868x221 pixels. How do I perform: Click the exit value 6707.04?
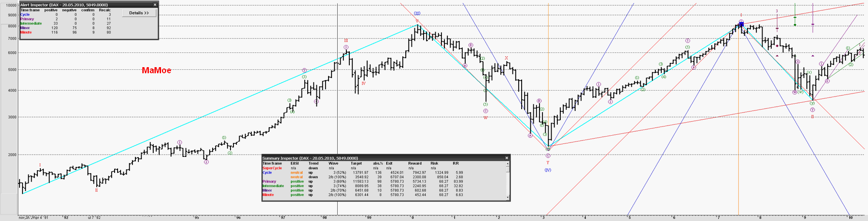point(397,177)
